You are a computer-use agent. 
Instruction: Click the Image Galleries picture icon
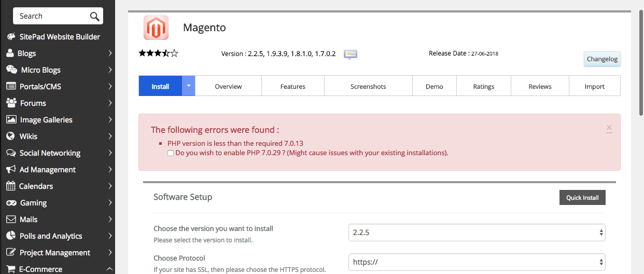[x=11, y=119]
